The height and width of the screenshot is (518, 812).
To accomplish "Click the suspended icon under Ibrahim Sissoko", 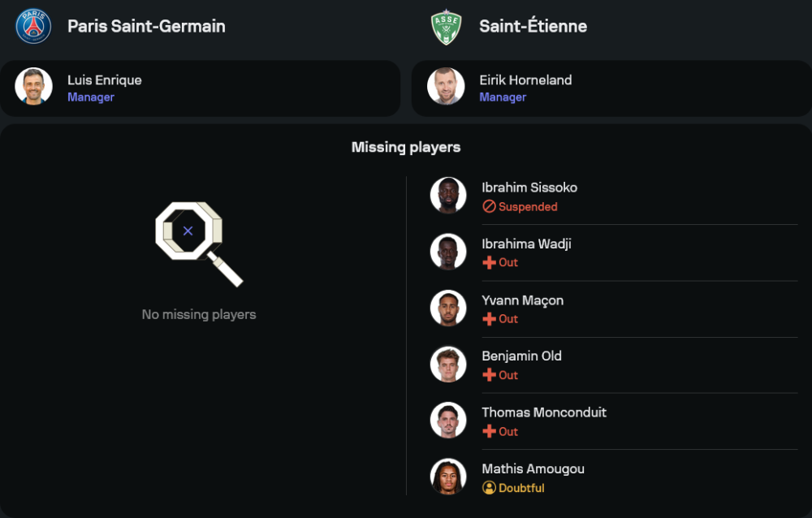I will [489, 207].
